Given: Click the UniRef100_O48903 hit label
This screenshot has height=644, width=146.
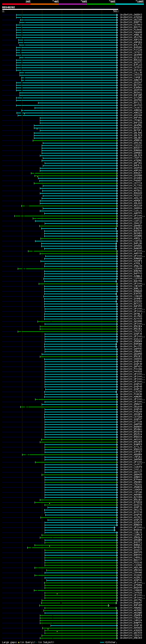Looking at the screenshot, I should [131, 15].
